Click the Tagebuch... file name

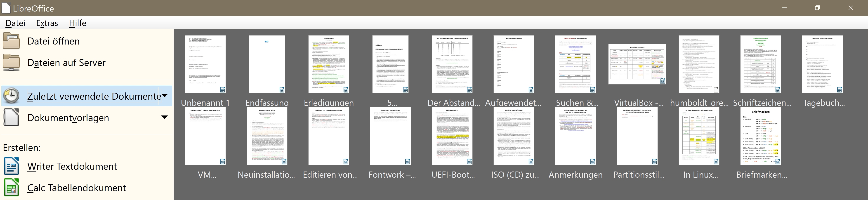click(x=823, y=103)
